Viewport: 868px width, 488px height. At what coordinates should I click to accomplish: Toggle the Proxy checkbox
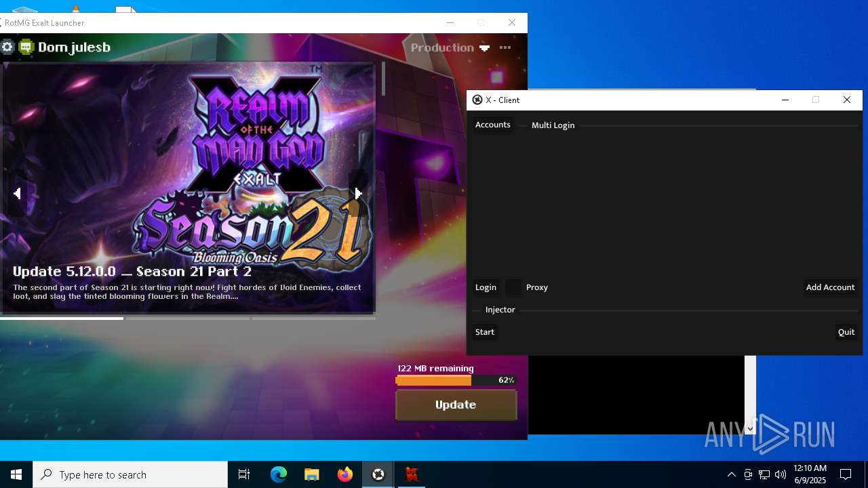[x=514, y=287]
